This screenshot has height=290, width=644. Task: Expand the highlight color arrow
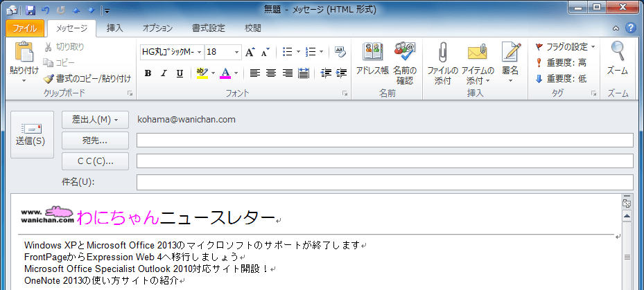[213, 73]
